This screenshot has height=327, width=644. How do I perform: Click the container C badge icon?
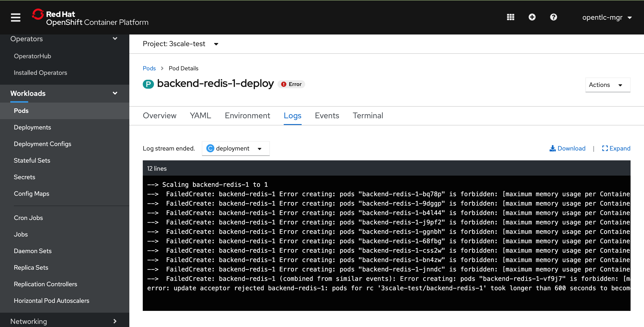click(x=210, y=148)
